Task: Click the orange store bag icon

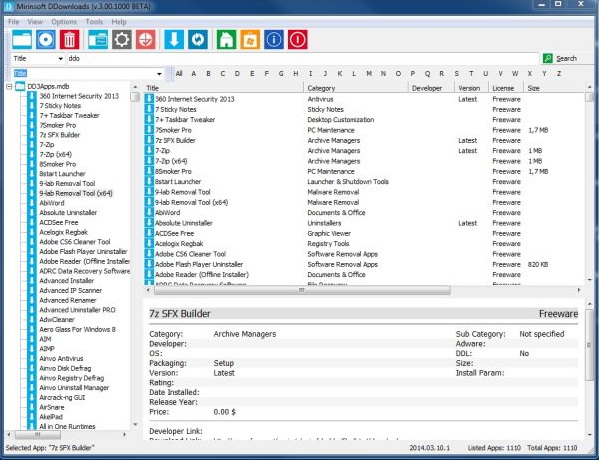Action: (250, 39)
